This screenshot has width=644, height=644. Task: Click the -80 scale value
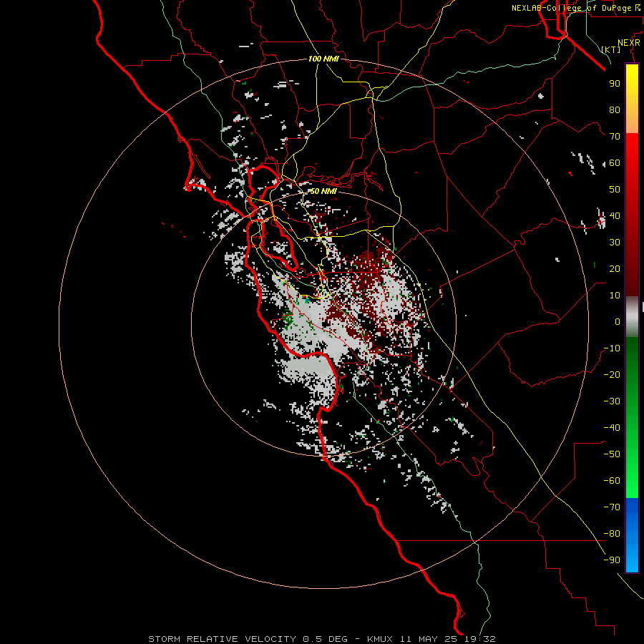click(x=612, y=534)
